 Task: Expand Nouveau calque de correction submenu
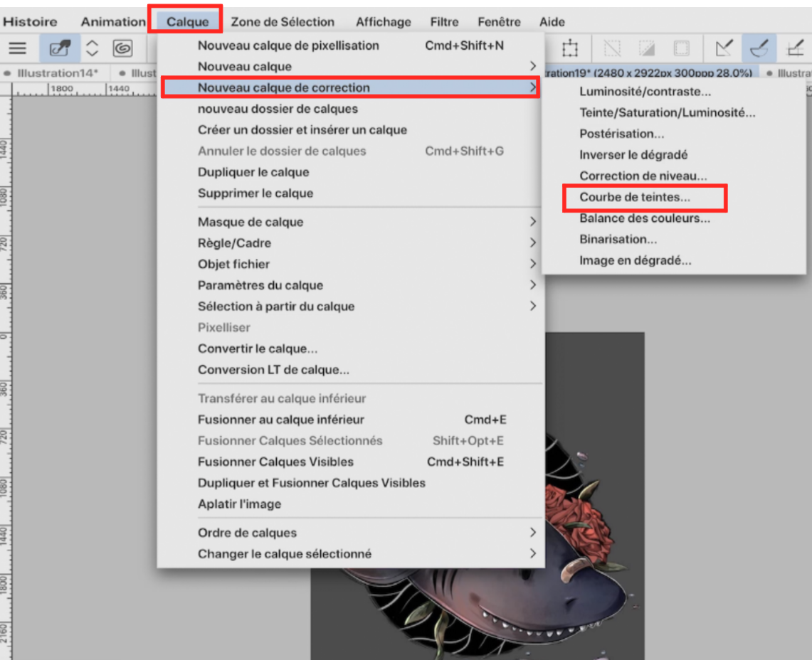[351, 87]
